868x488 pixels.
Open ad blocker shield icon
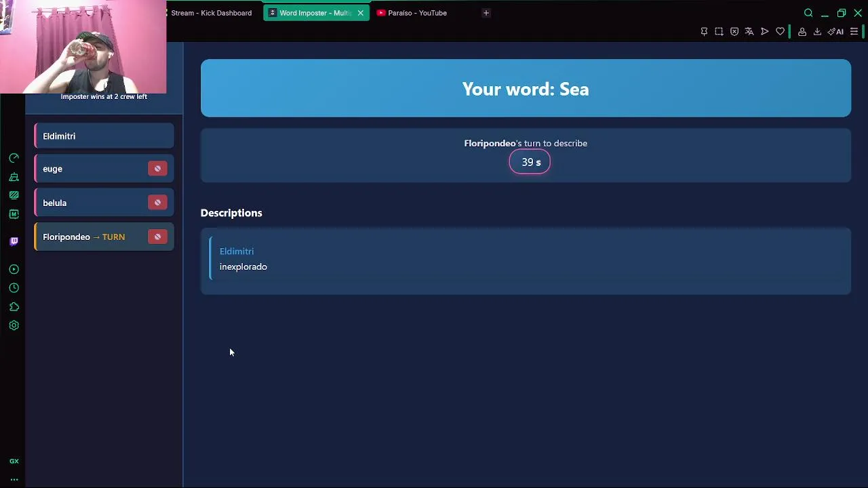click(734, 32)
